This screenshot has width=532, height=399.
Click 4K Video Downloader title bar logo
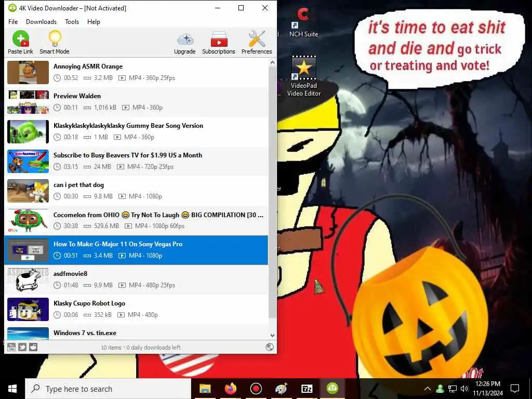[x=12, y=8]
